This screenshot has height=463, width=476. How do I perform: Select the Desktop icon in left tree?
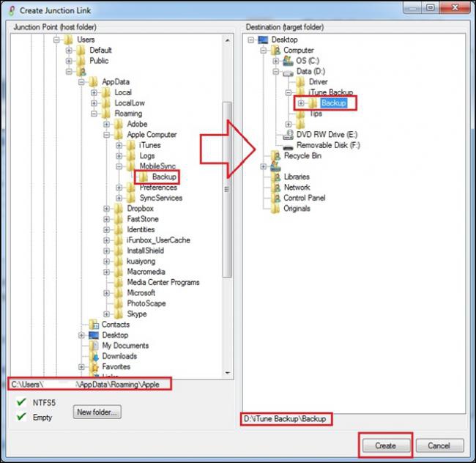[x=94, y=335]
